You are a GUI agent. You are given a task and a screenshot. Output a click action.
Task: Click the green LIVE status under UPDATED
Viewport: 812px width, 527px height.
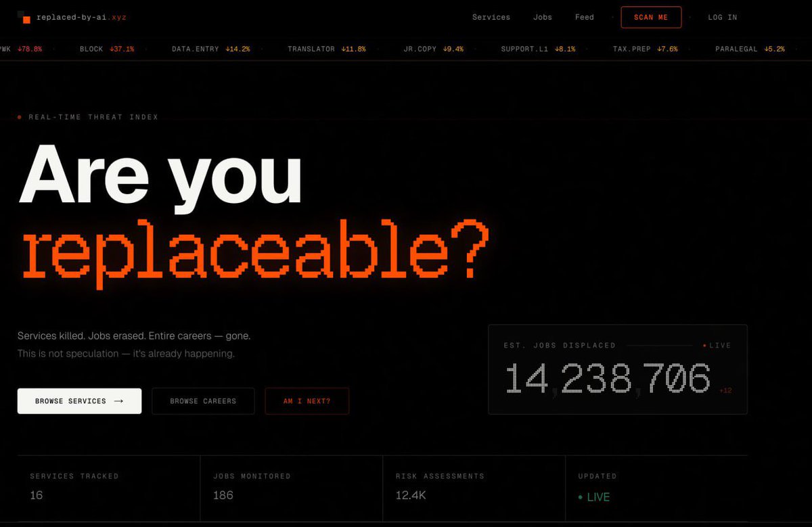pyautogui.click(x=594, y=497)
